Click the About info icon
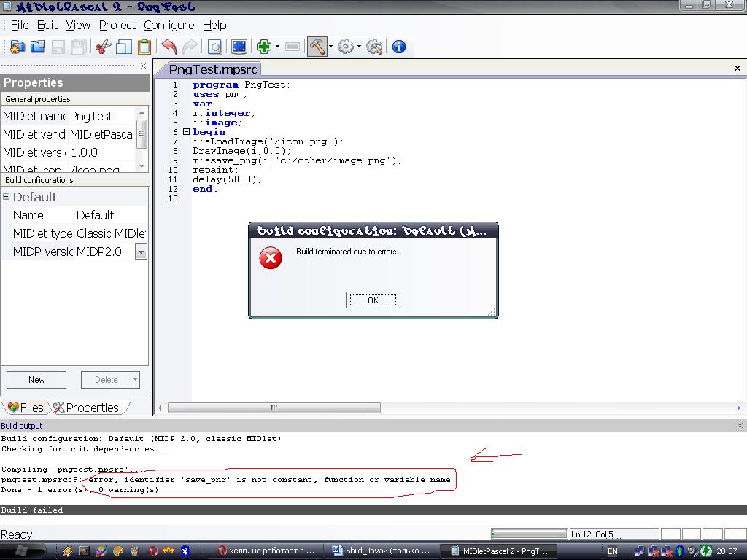Screen dimensions: 747x560 399,47
